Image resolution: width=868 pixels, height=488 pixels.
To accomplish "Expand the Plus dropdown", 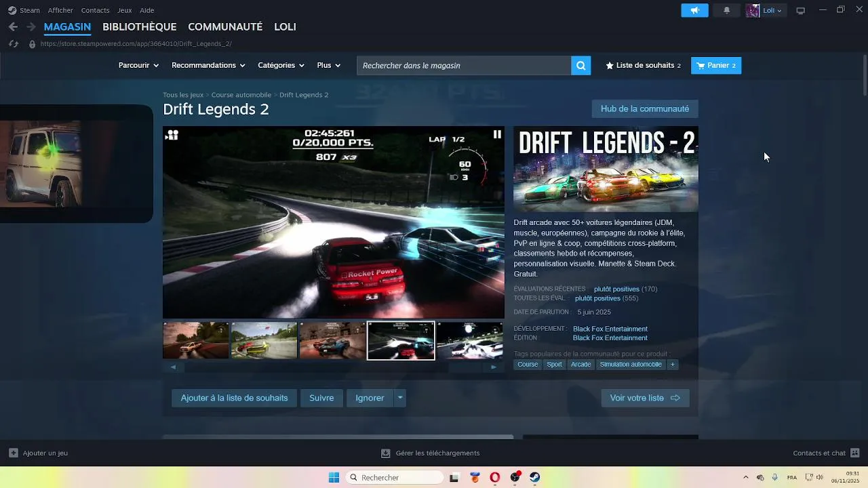I will pyautogui.click(x=328, y=66).
